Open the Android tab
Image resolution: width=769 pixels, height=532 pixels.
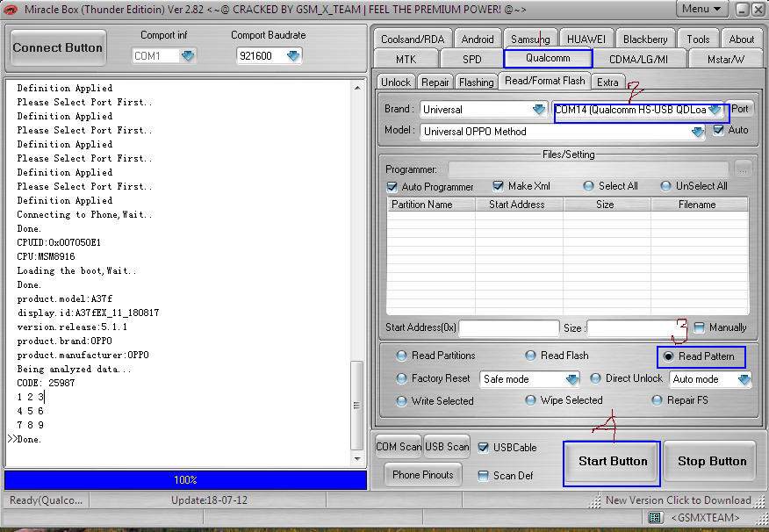click(478, 39)
